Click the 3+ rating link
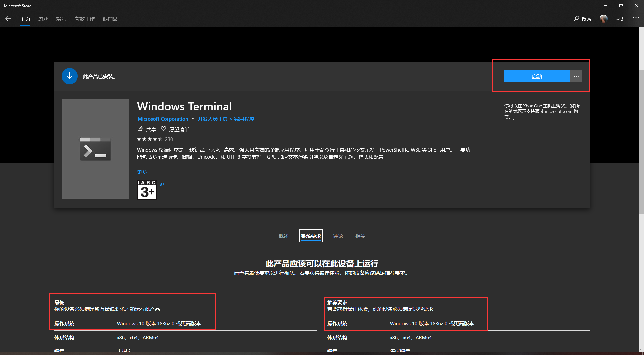644x355 pixels. (x=162, y=184)
